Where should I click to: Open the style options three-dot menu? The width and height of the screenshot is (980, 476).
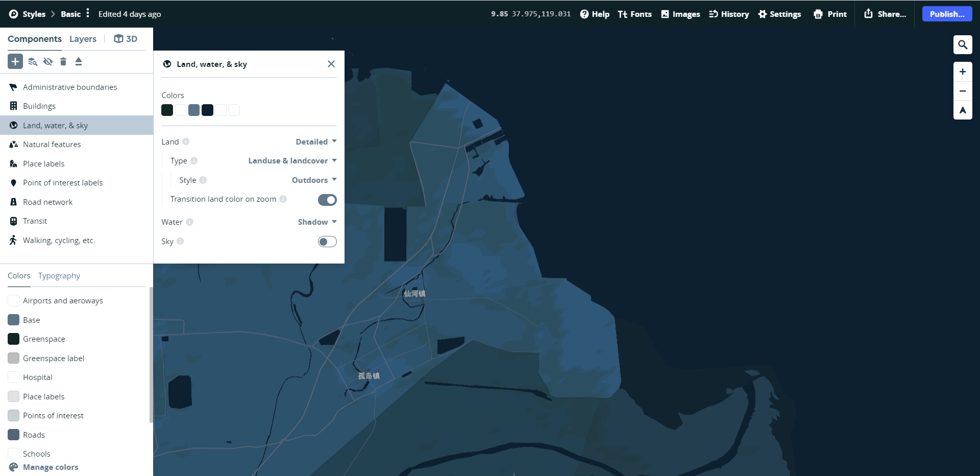tap(88, 13)
